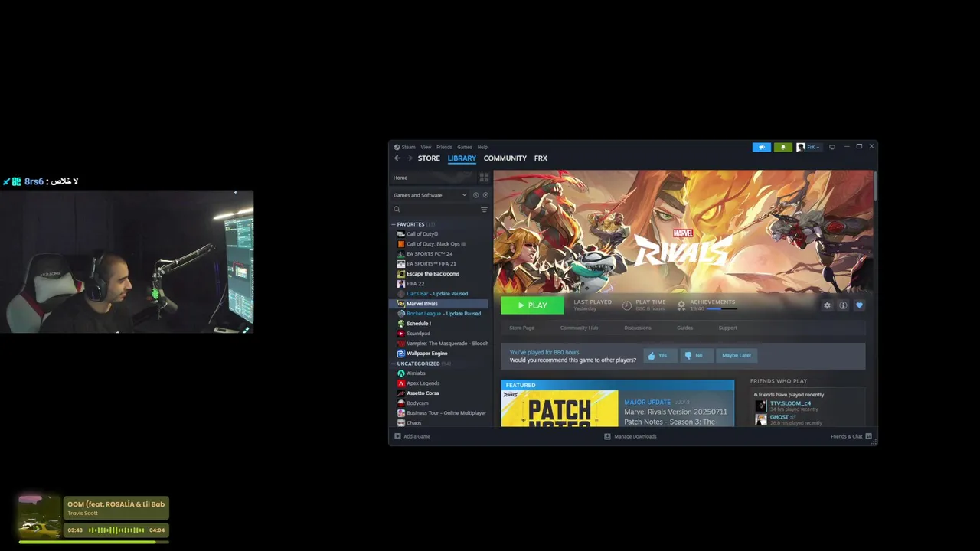This screenshot has height=551, width=980.
Task: Click Apex Legends red icon
Action: (x=400, y=383)
